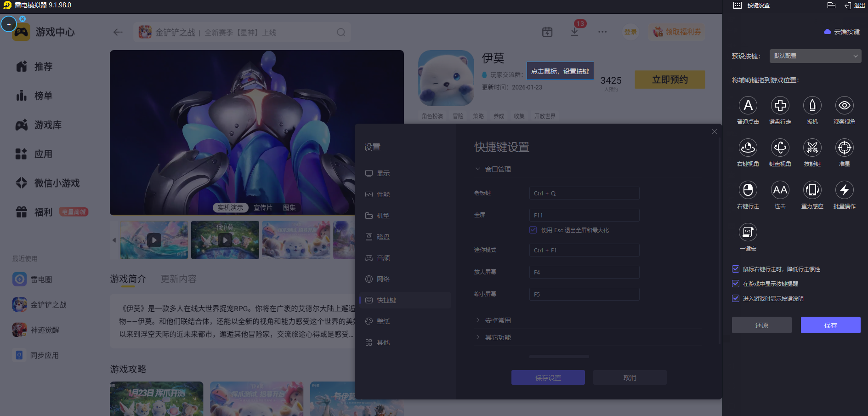Screen dimensions: 868x416
Task: Click the 还原 restore button
Action: (x=762, y=325)
